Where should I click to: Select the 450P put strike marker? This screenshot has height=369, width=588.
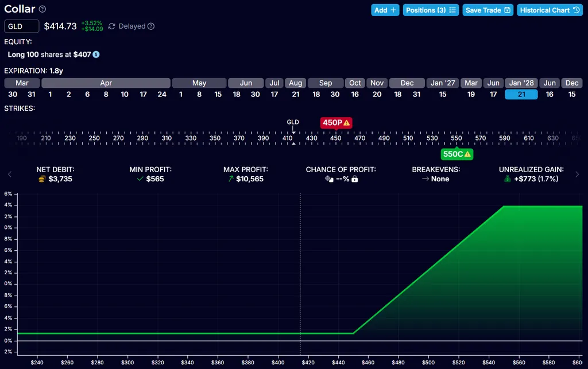click(336, 122)
